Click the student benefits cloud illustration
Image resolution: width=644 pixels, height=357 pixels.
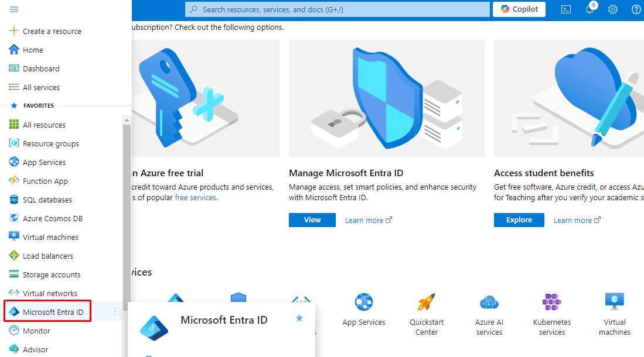pos(569,98)
